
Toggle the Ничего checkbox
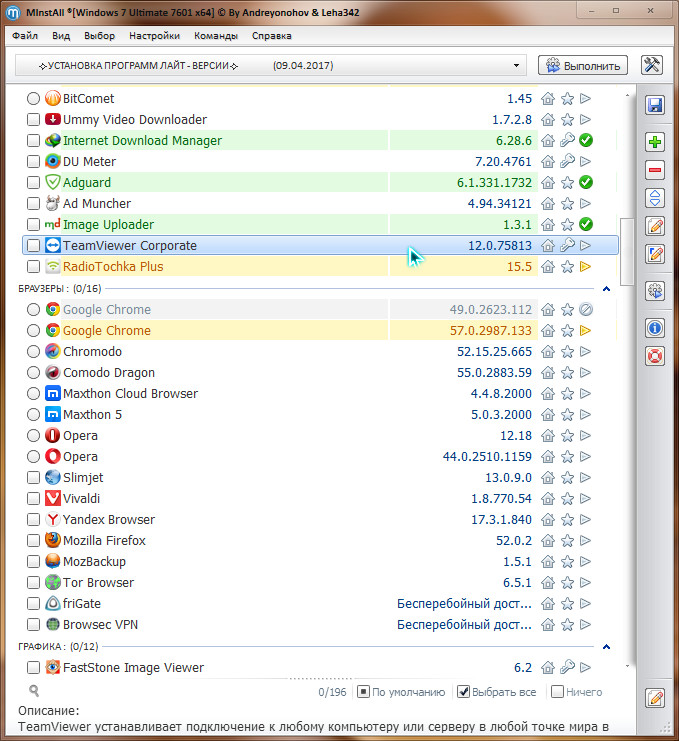coord(558,692)
